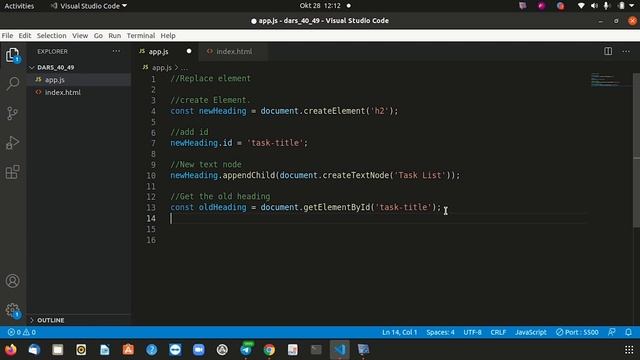Switch to Visual Studio Code dock icon
Screen dimensions: 640x360
(340, 350)
